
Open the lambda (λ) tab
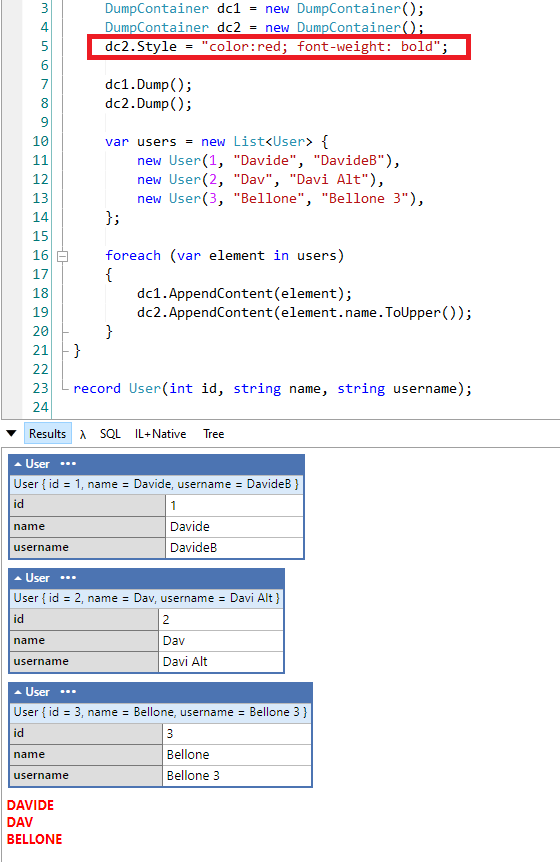(x=83, y=434)
